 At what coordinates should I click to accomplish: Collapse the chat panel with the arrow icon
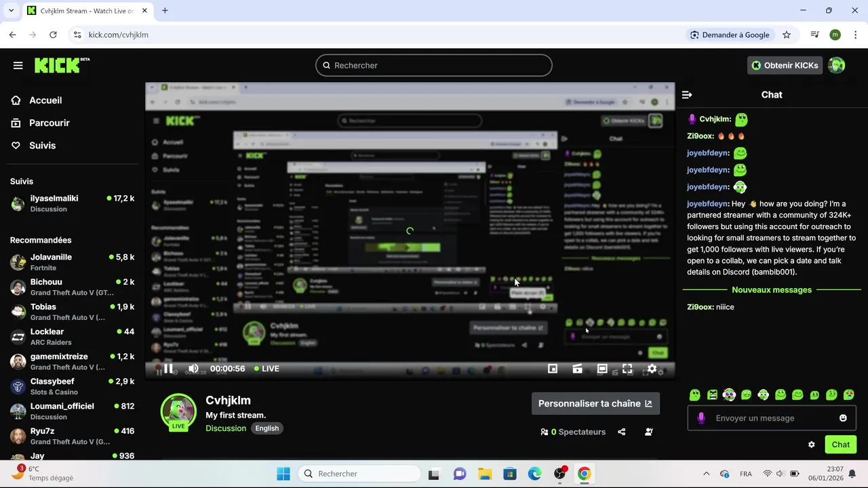coord(687,95)
